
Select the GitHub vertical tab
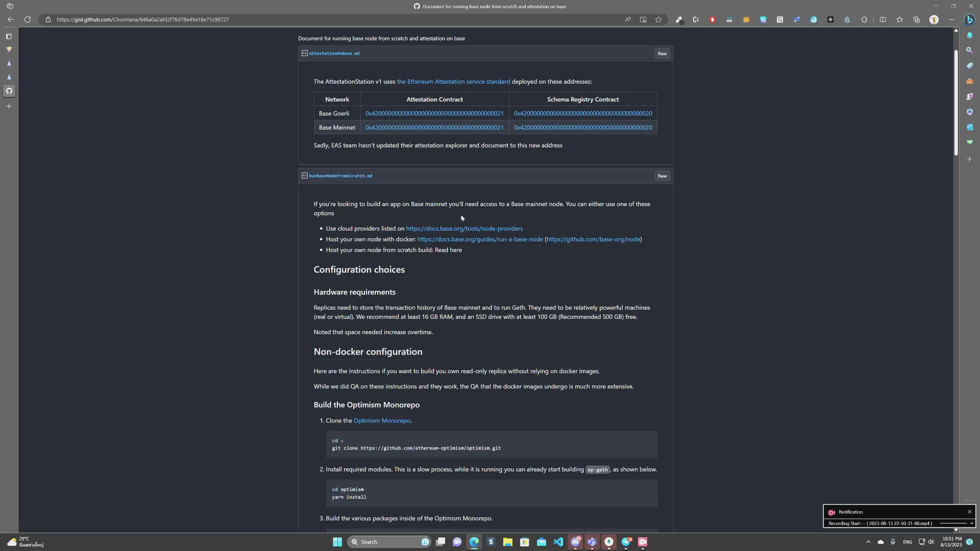[9, 91]
